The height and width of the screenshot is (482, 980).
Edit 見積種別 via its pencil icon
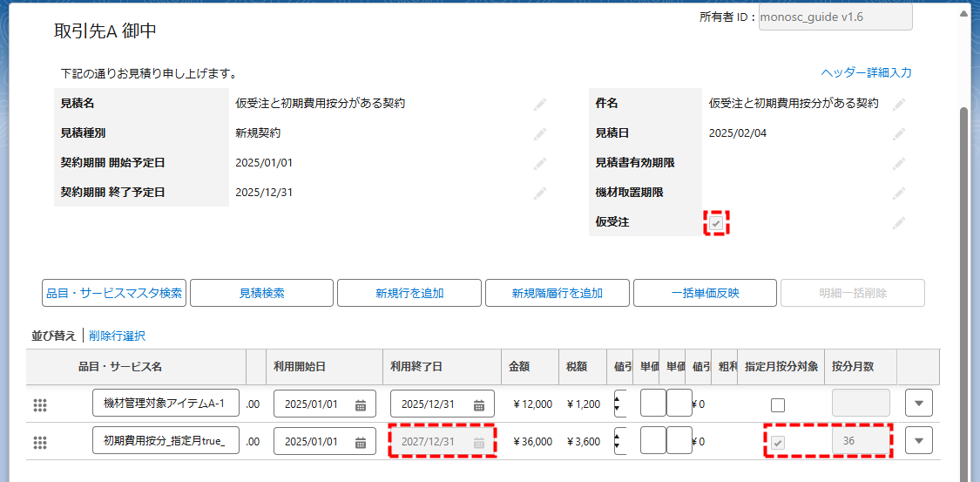click(540, 133)
